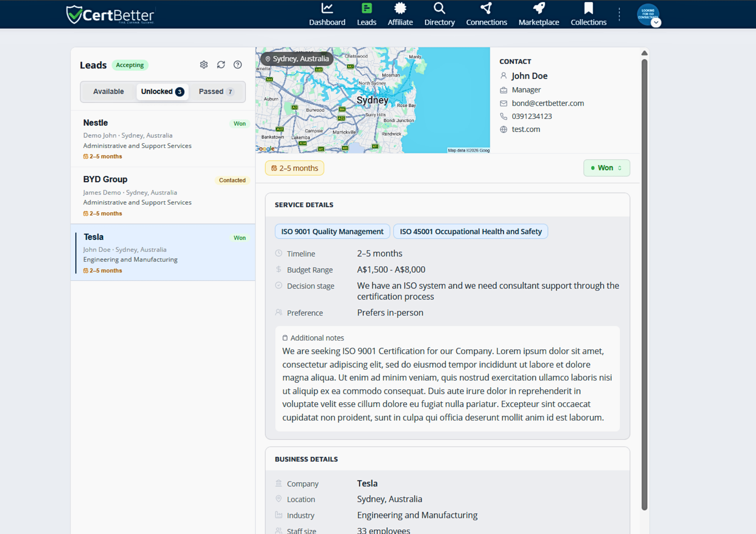The image size is (756, 534).
Task: Click the BUSINESS DETAILS heading
Action: (306, 459)
